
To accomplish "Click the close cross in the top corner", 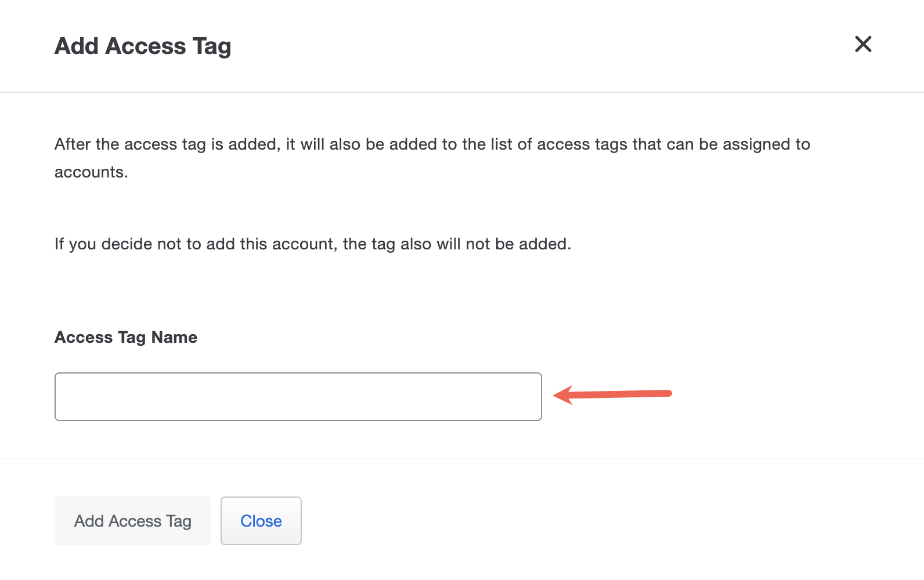I will (x=863, y=44).
